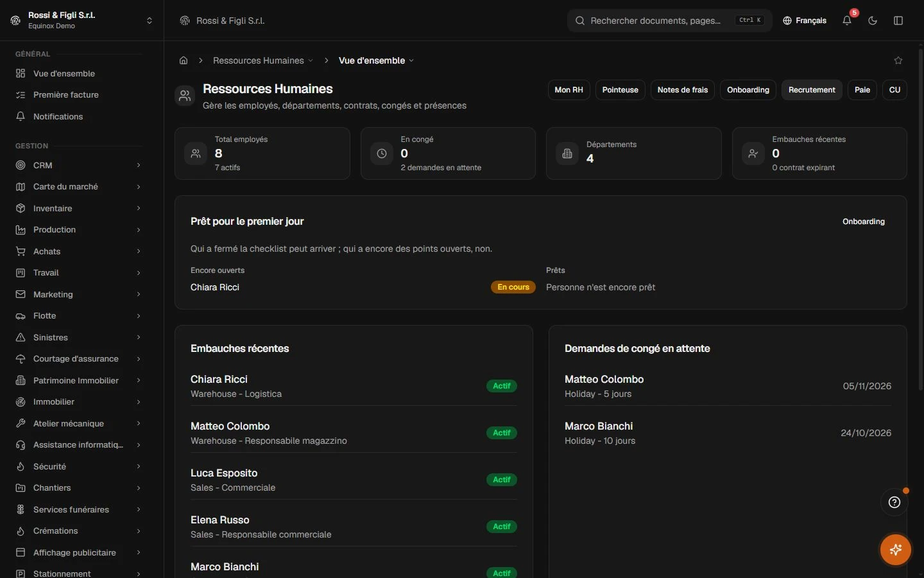Click the Production sidebar icon
This screenshot has height=578, width=924.
click(x=21, y=230)
